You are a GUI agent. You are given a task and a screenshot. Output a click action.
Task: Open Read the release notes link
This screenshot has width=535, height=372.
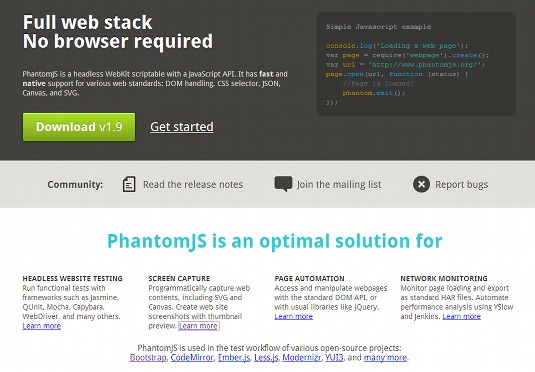193,185
